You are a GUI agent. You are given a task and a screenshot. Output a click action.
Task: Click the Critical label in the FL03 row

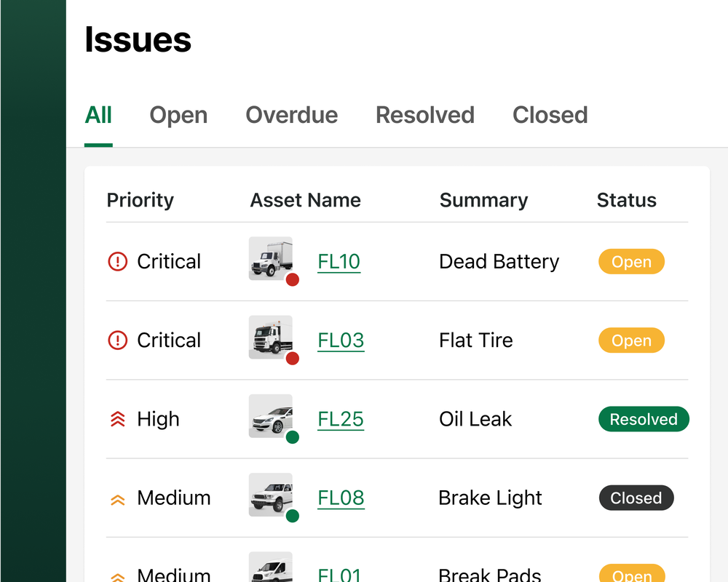click(169, 340)
